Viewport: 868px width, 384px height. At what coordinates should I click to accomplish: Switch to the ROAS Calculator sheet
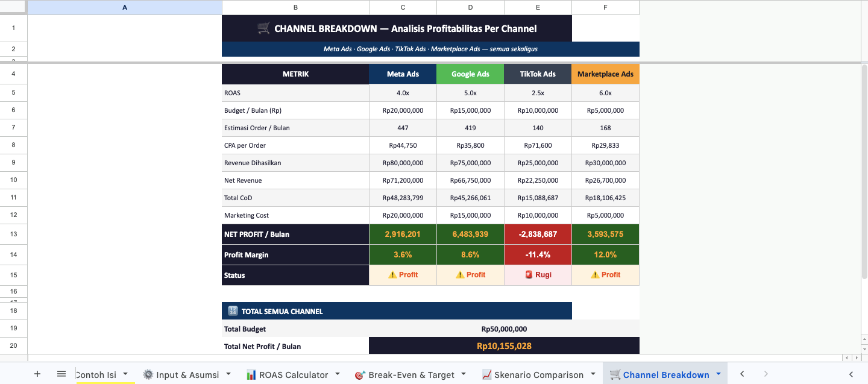point(293,375)
